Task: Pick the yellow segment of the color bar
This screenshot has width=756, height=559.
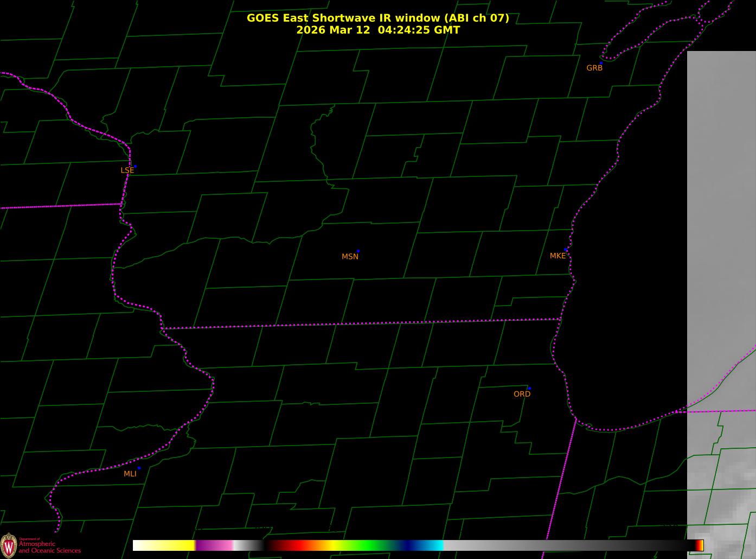Action: click(179, 545)
